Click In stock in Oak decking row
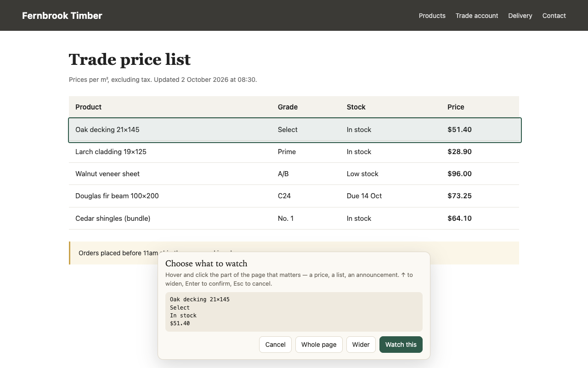The image size is (588, 368). coord(390,130)
